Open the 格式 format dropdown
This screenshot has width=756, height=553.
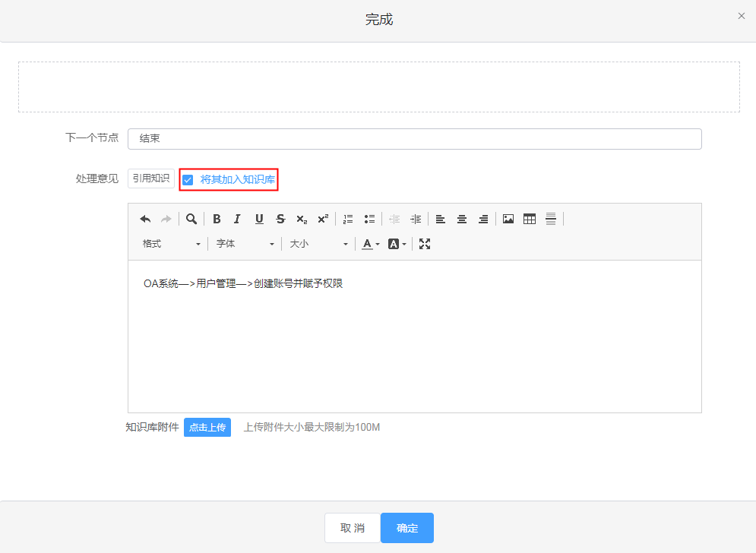coord(172,244)
